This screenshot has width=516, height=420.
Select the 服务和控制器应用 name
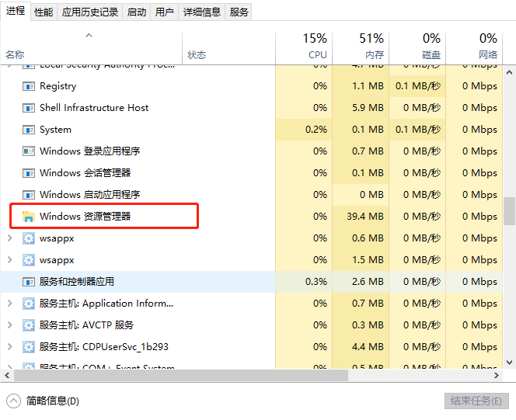coord(77,282)
